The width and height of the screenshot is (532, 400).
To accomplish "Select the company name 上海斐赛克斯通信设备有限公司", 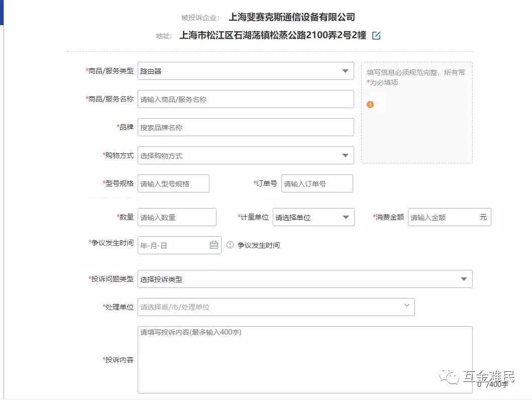I will pos(292,17).
